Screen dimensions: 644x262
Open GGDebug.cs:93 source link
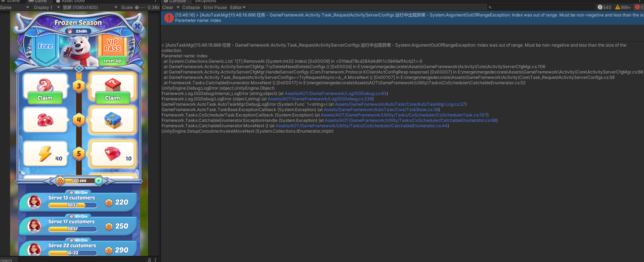336,94
